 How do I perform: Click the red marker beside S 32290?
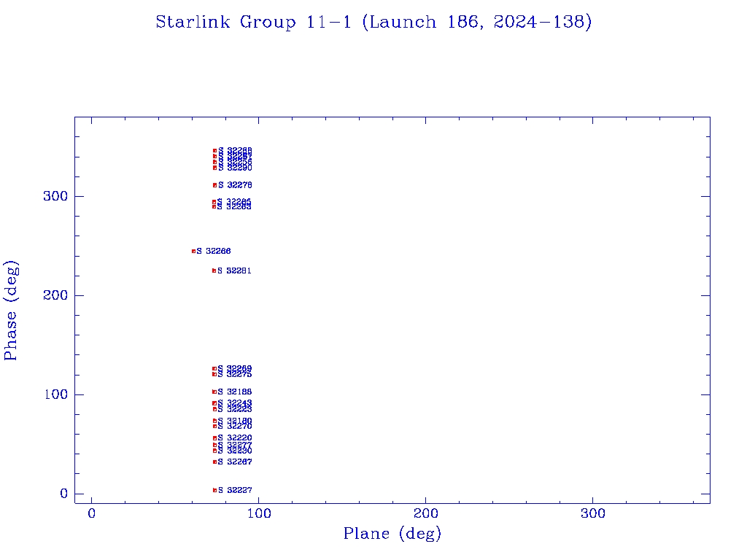[x=215, y=168]
